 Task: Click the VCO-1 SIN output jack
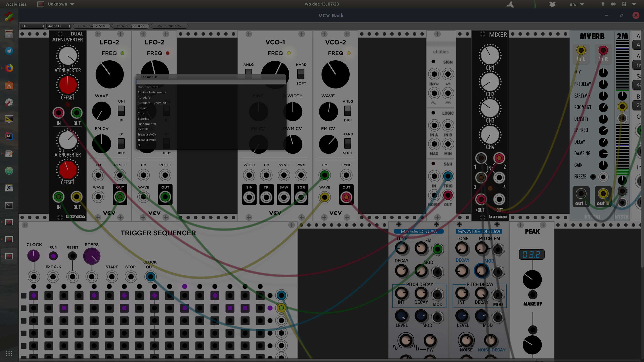click(249, 197)
